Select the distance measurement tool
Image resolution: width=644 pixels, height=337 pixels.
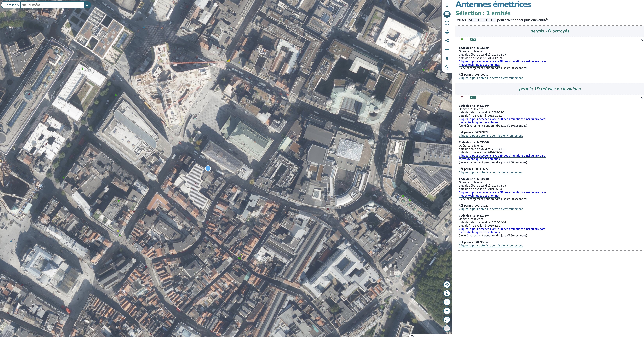(x=447, y=50)
